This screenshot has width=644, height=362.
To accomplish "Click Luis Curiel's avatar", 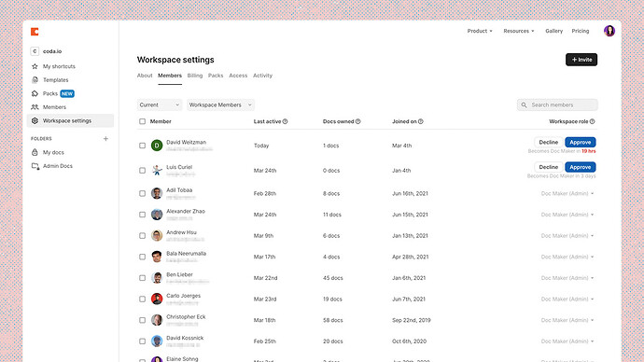I will click(x=157, y=171).
